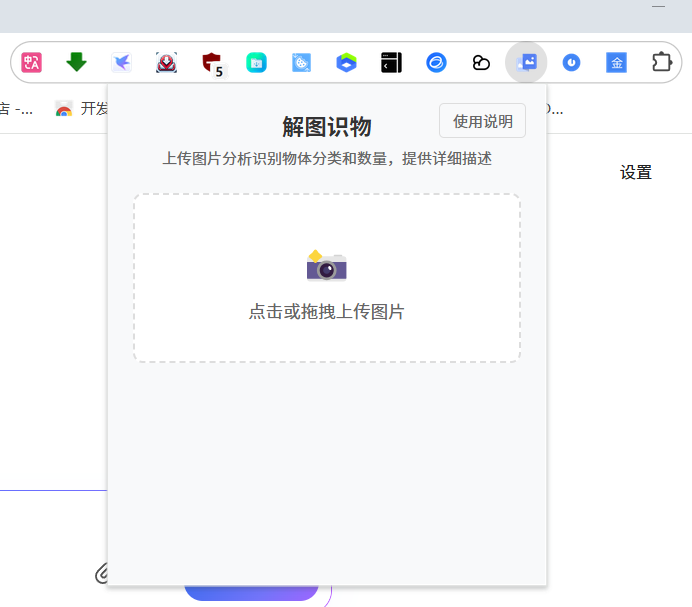Viewport: 692px width, 607px height.
Task: Open the black sidebar panel extension
Action: click(x=391, y=62)
